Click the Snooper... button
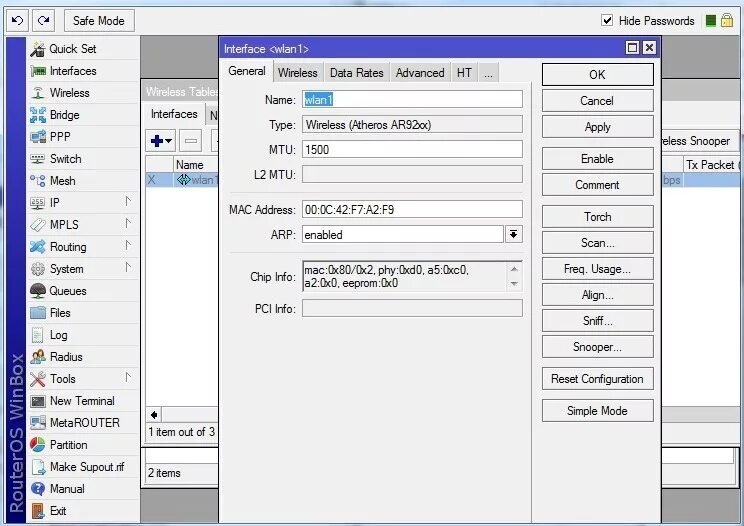This screenshot has width=744, height=526. 597,347
